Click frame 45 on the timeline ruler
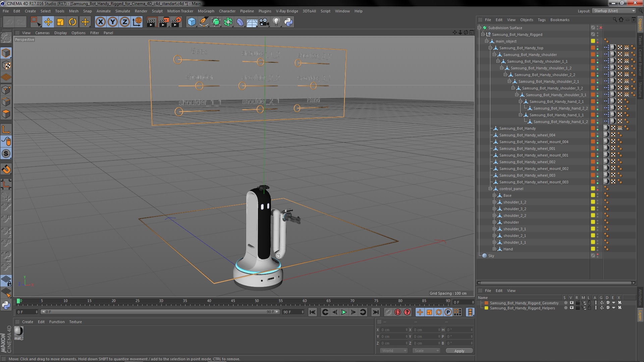Screen dimensions: 644x362 tap(233, 301)
